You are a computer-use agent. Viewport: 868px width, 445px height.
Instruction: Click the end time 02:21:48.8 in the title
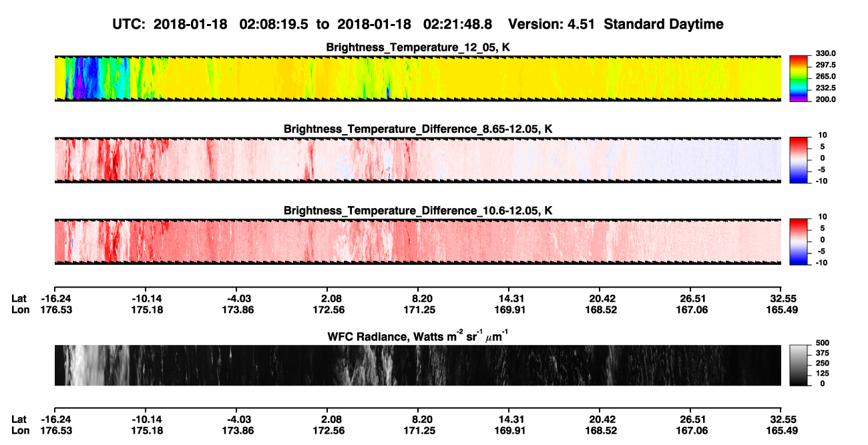[x=458, y=24]
